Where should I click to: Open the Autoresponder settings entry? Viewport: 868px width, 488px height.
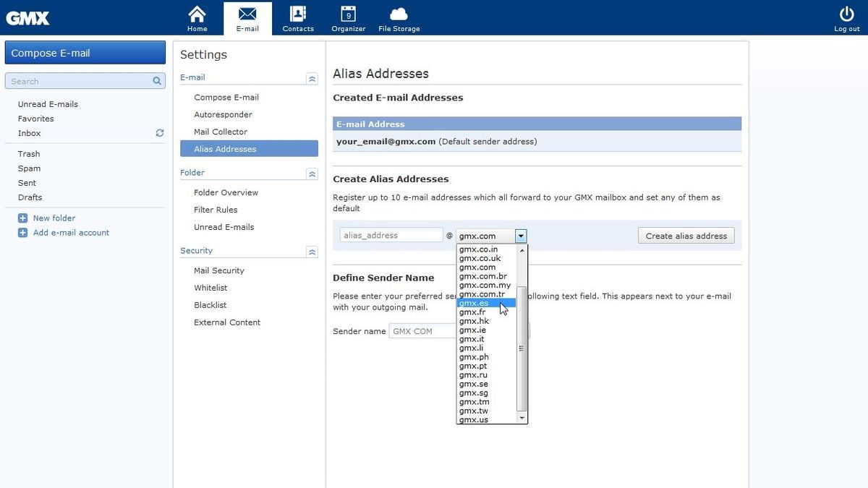222,114
